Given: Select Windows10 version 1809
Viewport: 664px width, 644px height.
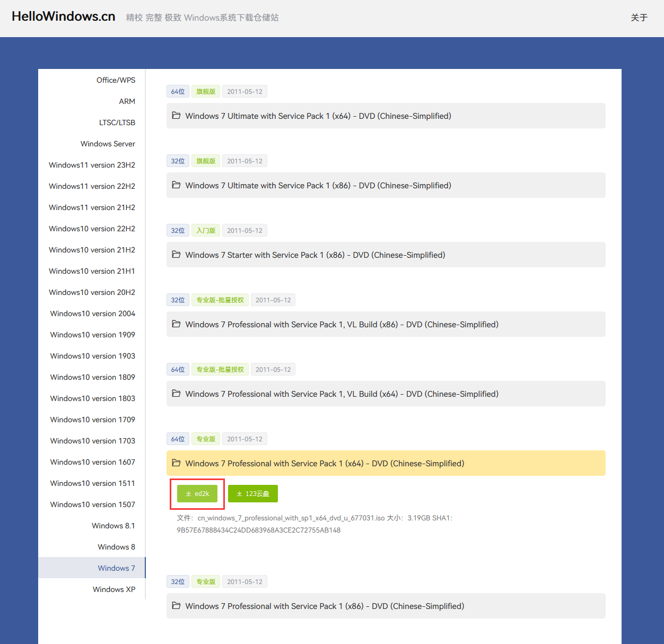Looking at the screenshot, I should (x=92, y=377).
